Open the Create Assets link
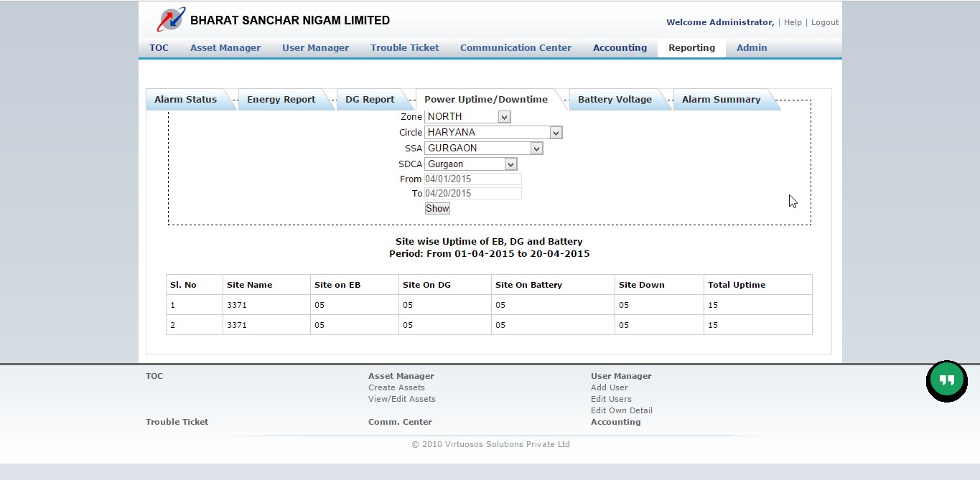The width and height of the screenshot is (980, 480). click(x=396, y=387)
